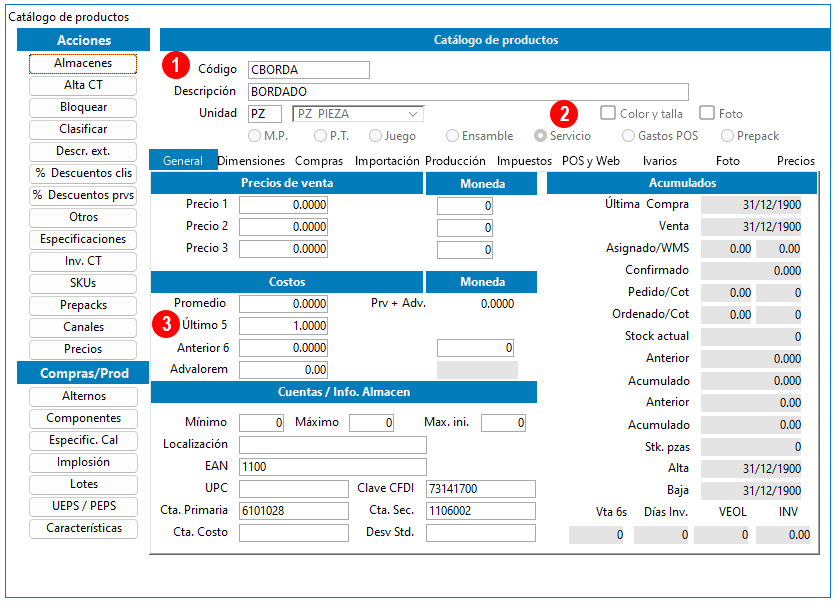Open % Descuentos prvs
The image size is (838, 608).
(x=83, y=195)
